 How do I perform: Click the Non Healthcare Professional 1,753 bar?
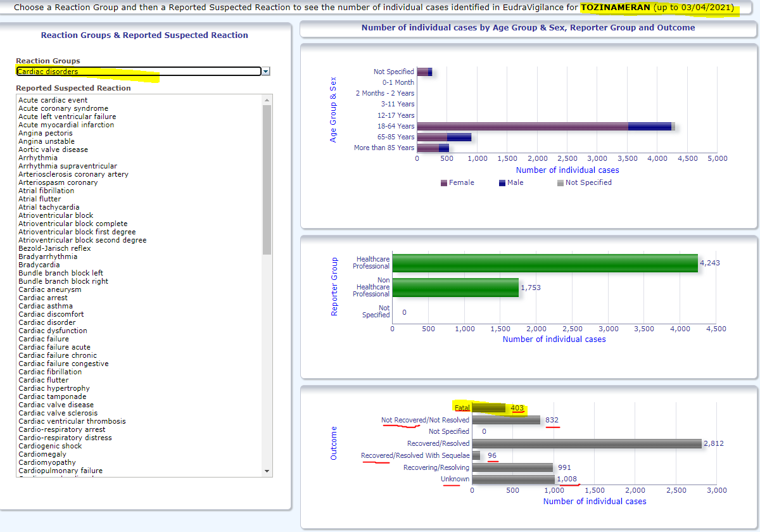455,288
